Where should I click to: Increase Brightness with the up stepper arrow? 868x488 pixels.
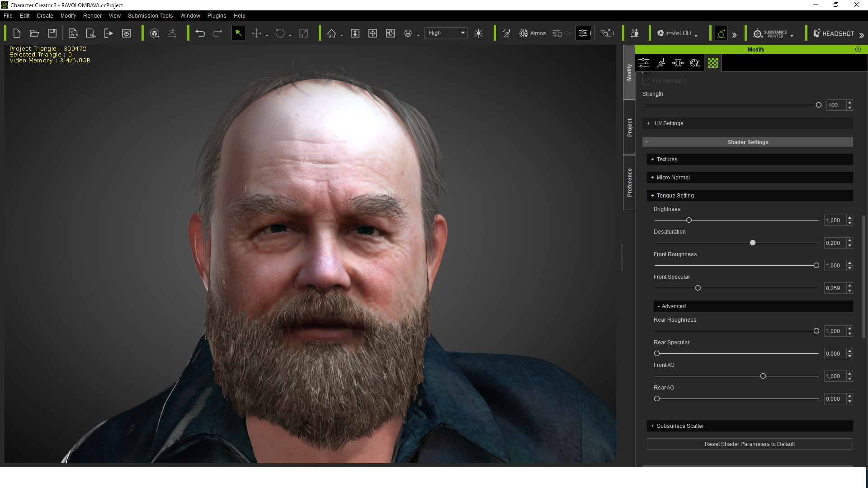pyautogui.click(x=850, y=218)
